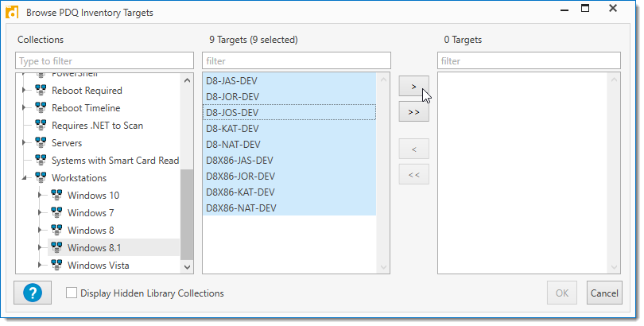The height and width of the screenshot is (326, 644).
Task: Click the Windows 7 collection icon
Action: [57, 213]
